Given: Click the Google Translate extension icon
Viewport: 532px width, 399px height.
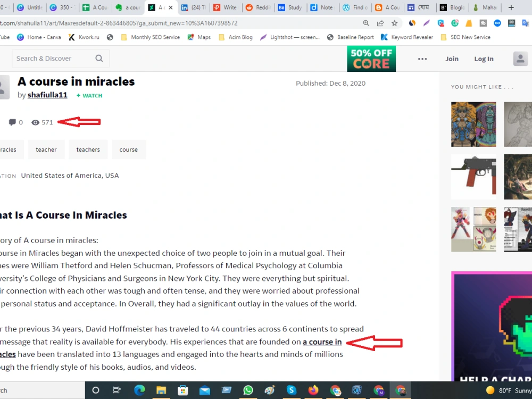Looking at the screenshot, I should point(525,23).
